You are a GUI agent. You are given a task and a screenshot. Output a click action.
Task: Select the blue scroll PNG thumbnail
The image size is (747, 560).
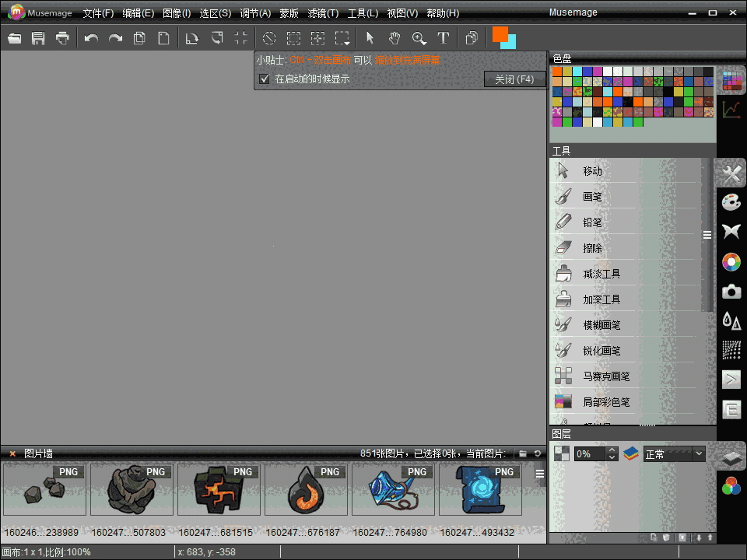480,488
